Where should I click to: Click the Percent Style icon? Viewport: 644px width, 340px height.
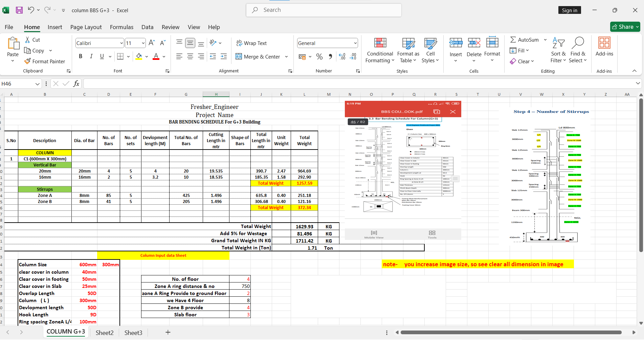click(x=319, y=56)
